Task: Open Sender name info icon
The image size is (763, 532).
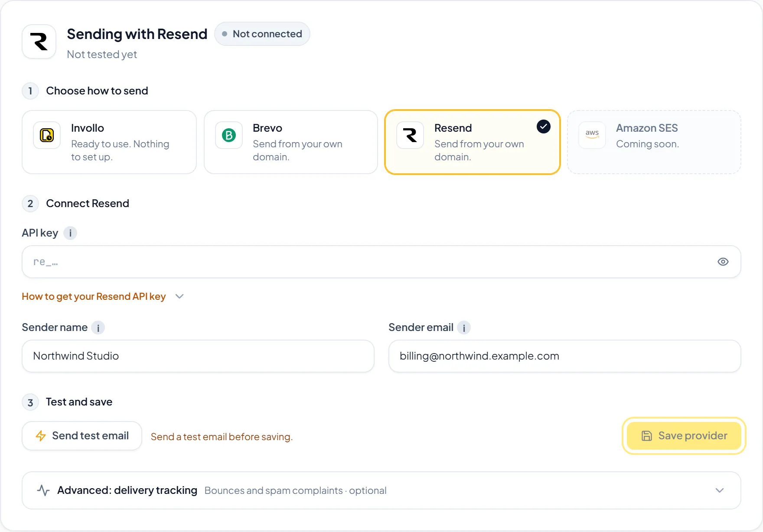Action: point(98,328)
